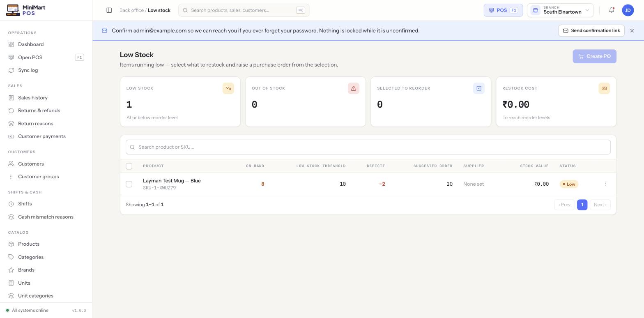Click the Low status badge
This screenshot has height=318, width=644.
coord(569,184)
